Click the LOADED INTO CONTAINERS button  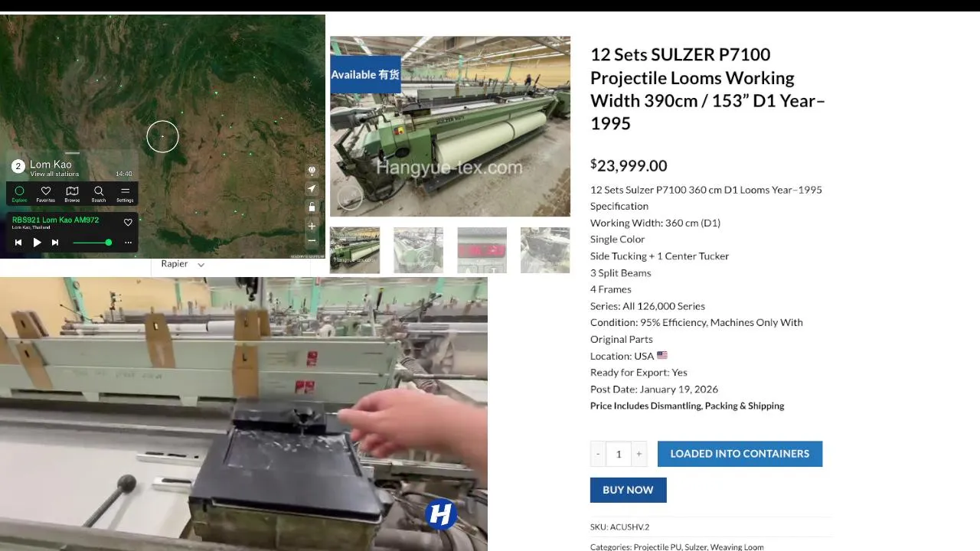[740, 454]
